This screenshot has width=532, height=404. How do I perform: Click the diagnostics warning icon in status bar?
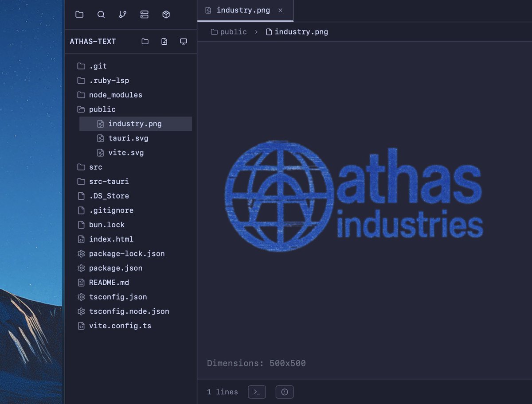284,392
